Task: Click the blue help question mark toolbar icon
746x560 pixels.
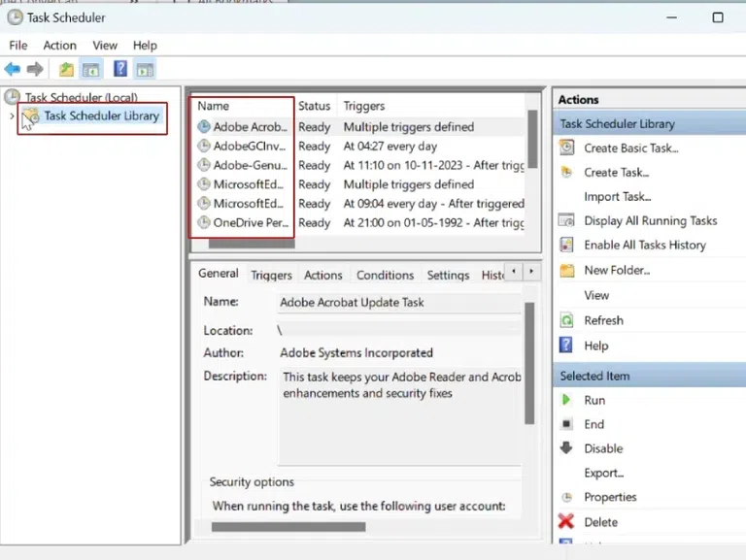Action: click(x=120, y=69)
